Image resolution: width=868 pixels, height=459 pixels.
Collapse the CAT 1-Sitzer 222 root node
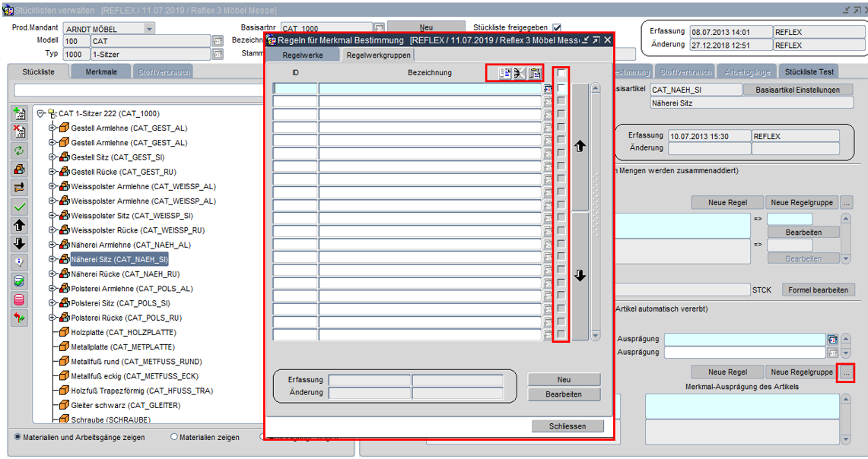tap(41, 113)
